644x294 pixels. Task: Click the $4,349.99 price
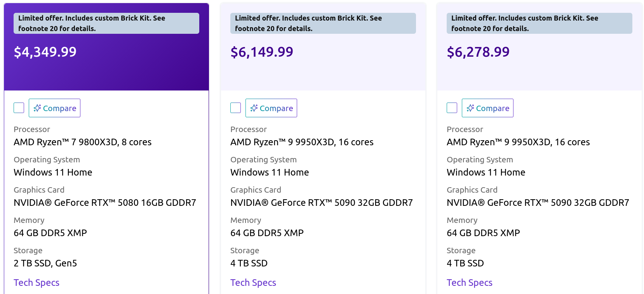click(x=45, y=52)
